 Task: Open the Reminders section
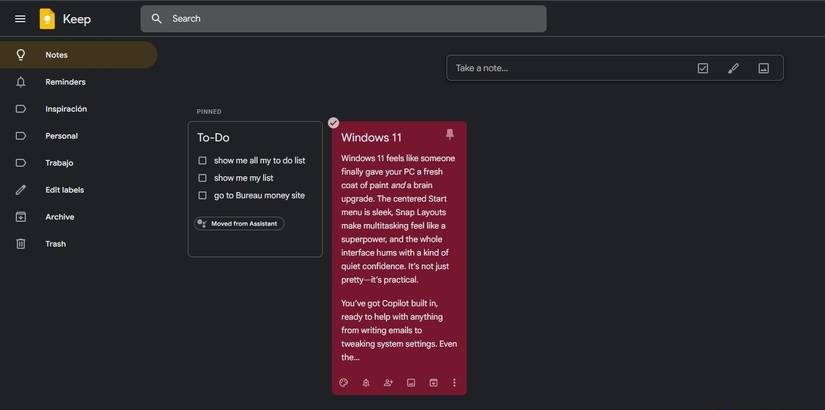(x=78, y=82)
